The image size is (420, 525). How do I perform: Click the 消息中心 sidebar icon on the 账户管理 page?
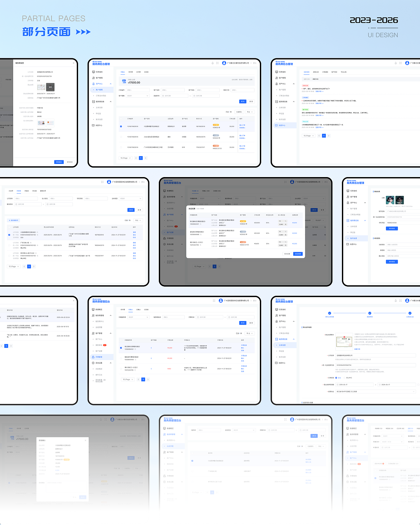coord(93,125)
